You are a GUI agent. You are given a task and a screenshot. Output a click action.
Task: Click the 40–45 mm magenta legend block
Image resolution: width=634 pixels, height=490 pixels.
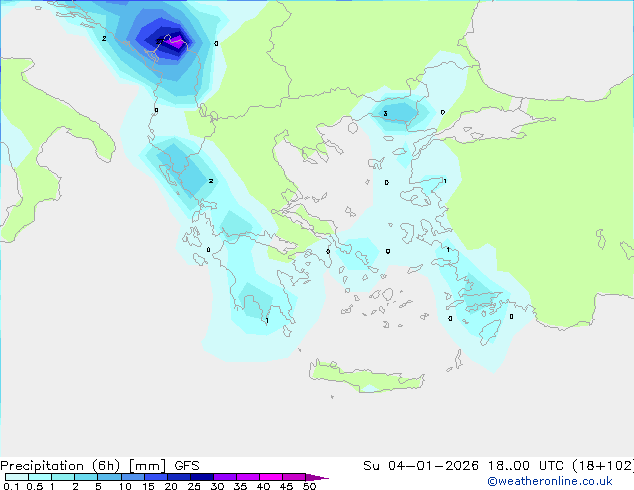click(x=271, y=477)
